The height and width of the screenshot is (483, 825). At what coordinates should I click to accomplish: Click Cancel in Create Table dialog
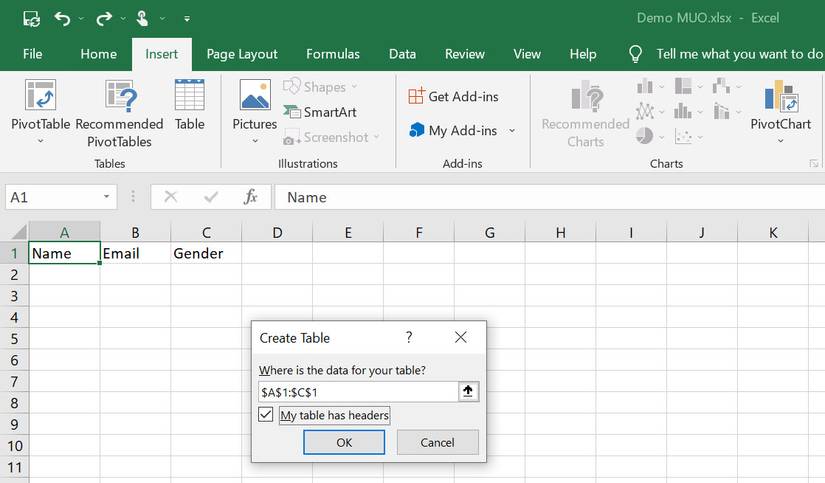[437, 442]
